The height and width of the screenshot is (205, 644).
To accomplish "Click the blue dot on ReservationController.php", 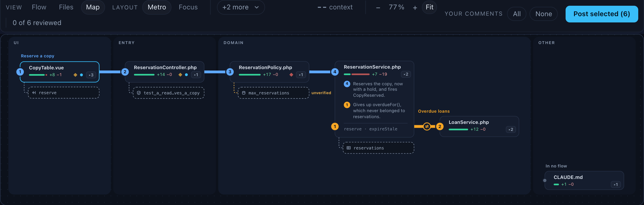I will pyautogui.click(x=186, y=75).
